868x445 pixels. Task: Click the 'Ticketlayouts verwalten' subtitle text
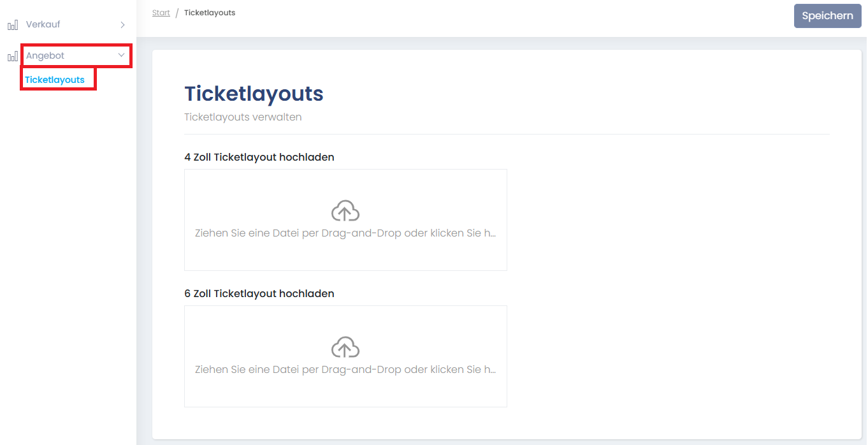point(243,117)
